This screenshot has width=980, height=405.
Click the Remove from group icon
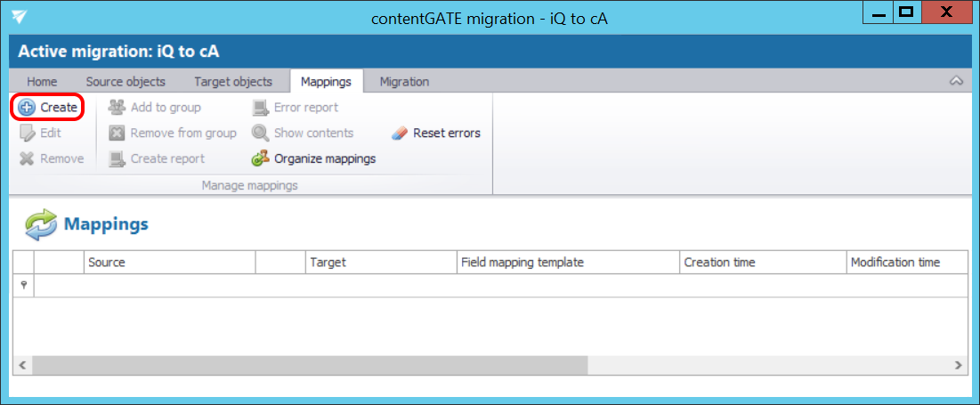click(117, 134)
